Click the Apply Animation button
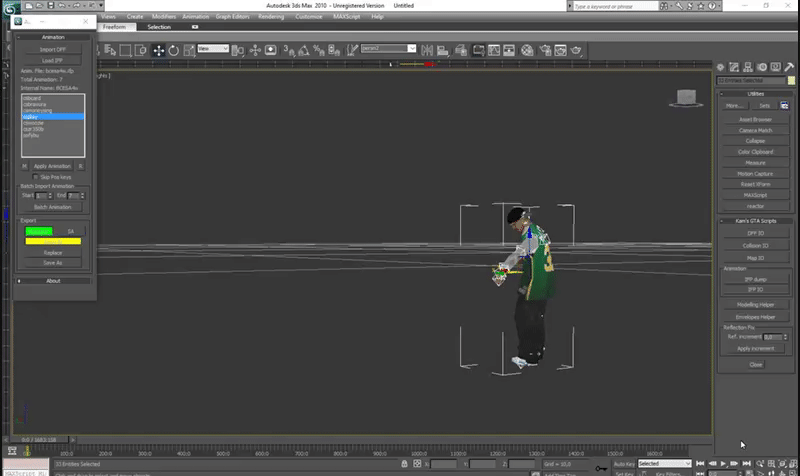 pyautogui.click(x=52, y=166)
